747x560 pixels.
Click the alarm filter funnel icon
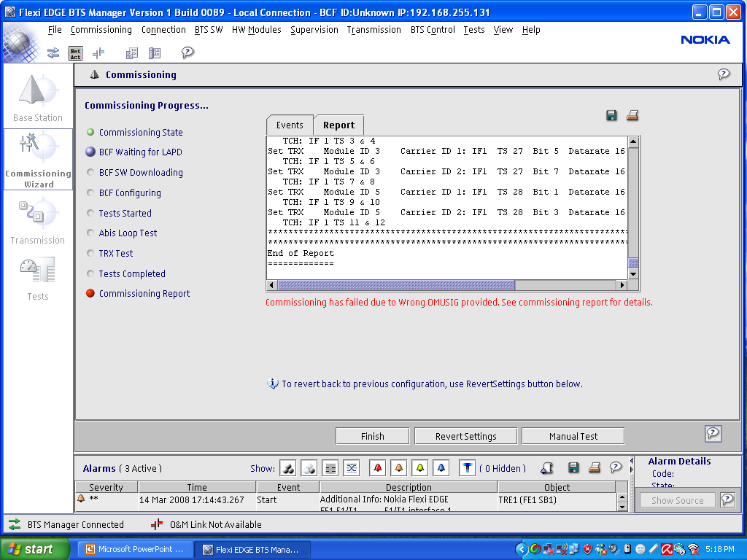pos(467,468)
